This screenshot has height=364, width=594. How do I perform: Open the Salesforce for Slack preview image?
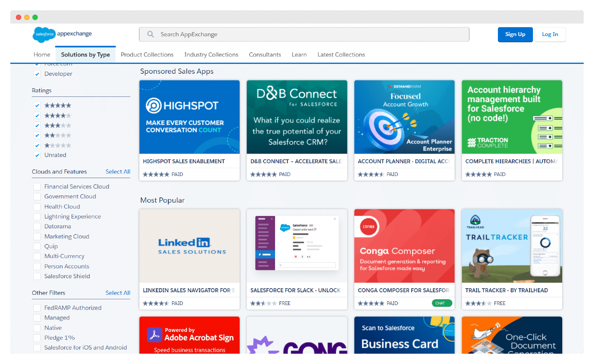(297, 246)
